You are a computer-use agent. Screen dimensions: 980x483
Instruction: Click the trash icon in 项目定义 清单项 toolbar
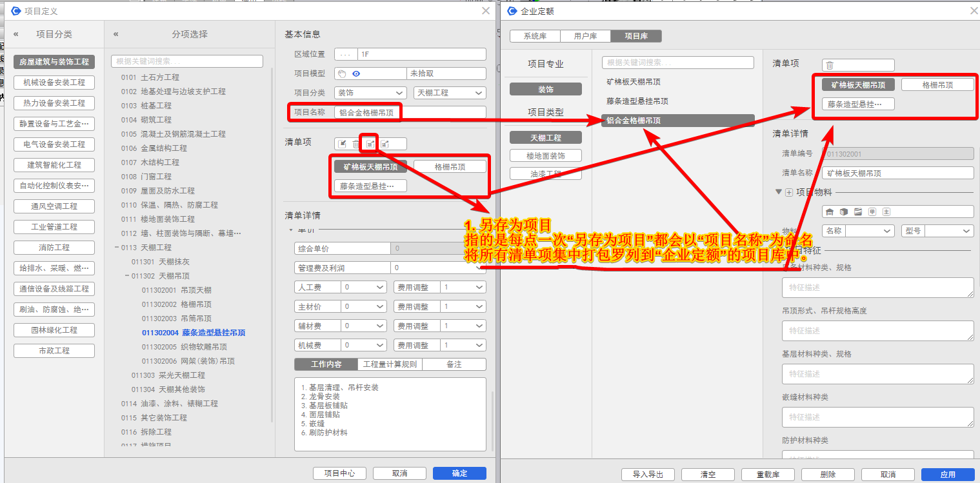[355, 144]
